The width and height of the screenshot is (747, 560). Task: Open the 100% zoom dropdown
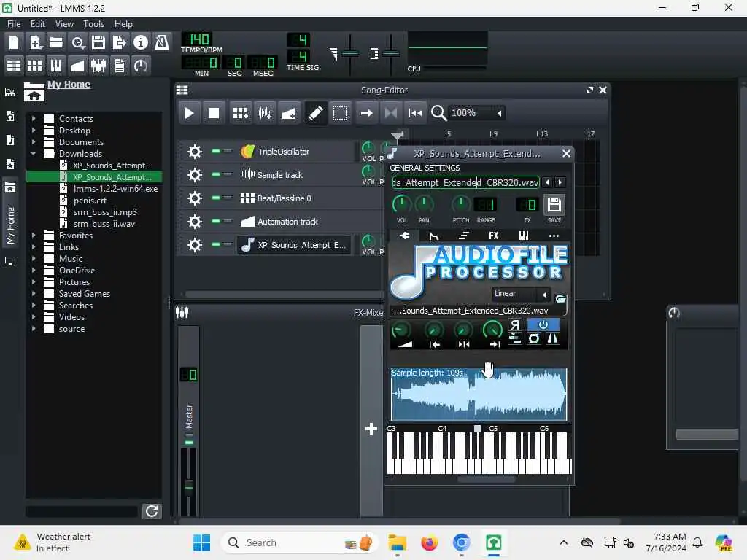(x=477, y=113)
